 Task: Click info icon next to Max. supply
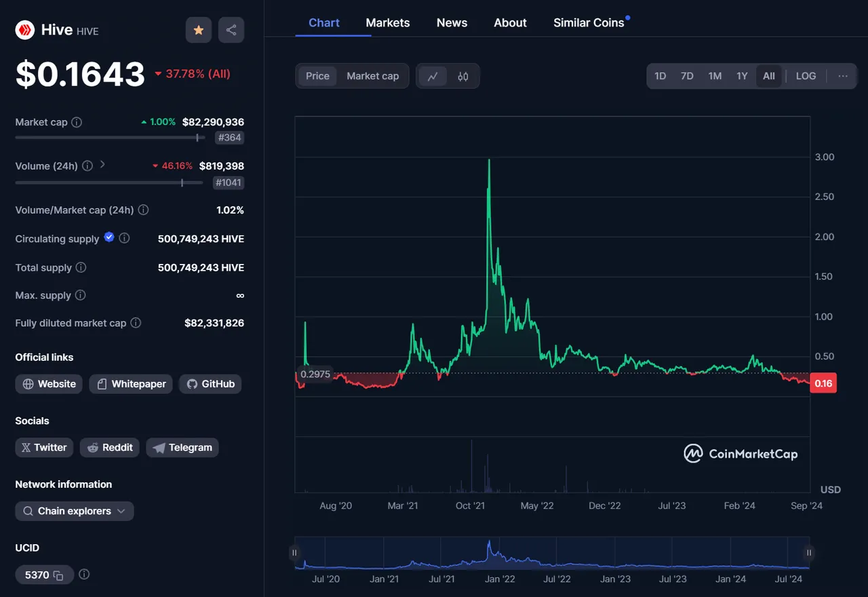80,295
